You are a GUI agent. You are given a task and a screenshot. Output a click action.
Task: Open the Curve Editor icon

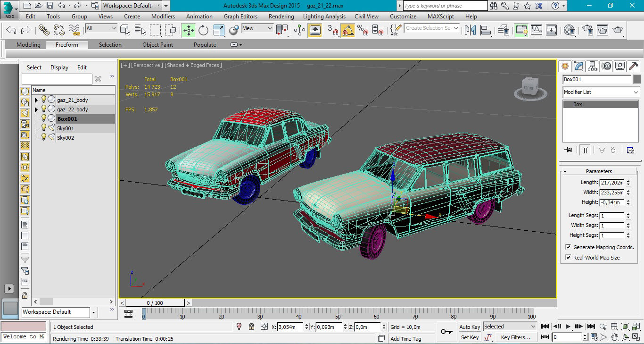point(537,30)
